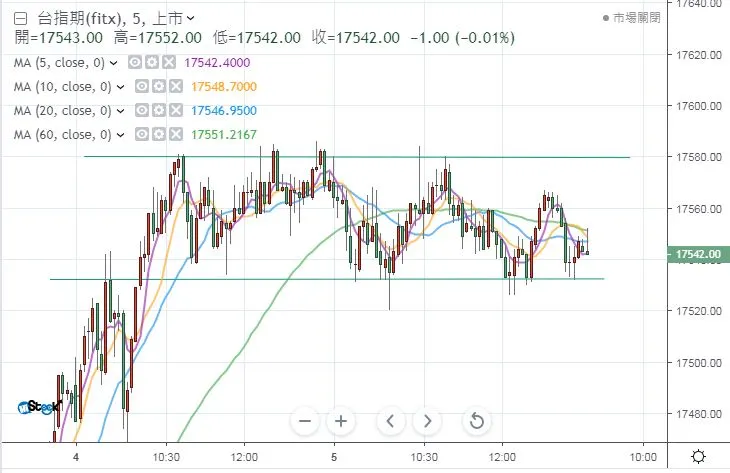730x473 pixels.
Task: Collapse the legend with the minus box
Action: 21,18
